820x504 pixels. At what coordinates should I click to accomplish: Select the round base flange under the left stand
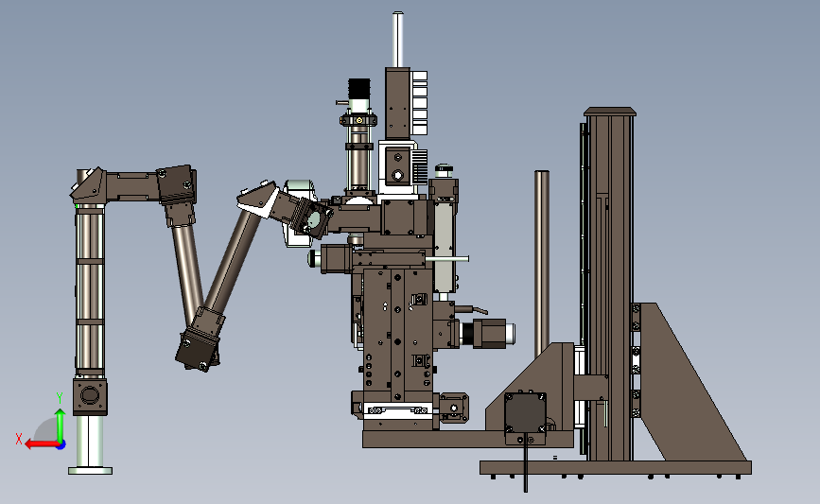(x=90, y=471)
